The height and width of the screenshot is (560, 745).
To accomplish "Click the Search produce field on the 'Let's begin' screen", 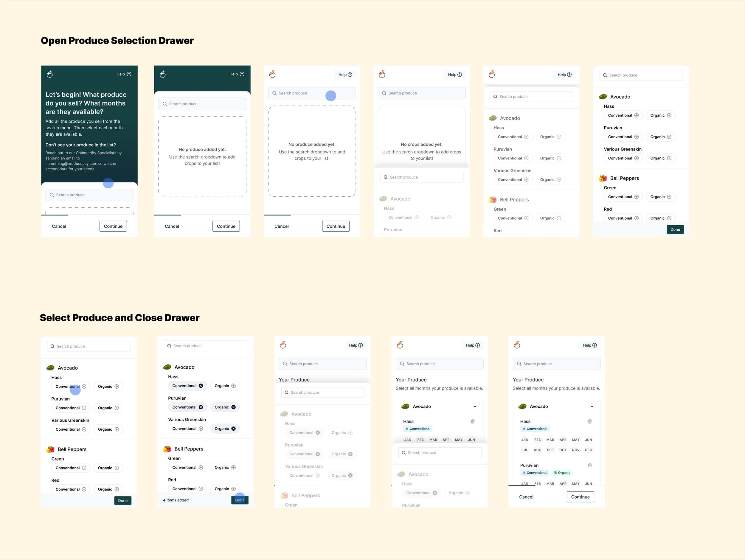I will (x=89, y=195).
